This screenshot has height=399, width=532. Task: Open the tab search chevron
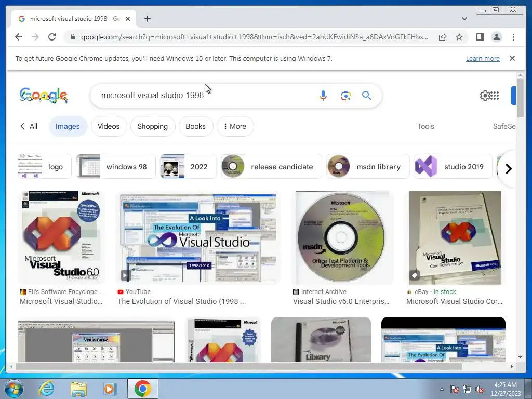464,19
